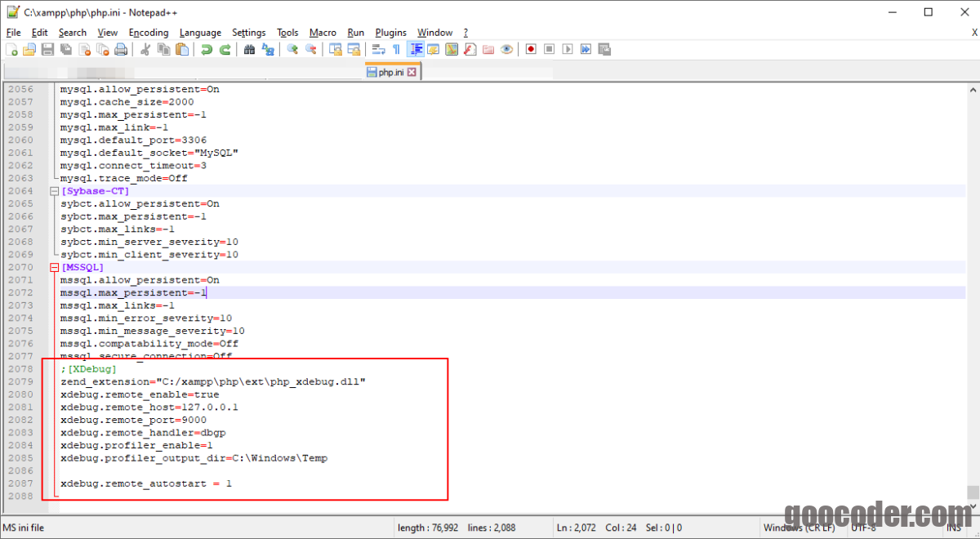Click the Paste toolbar icon
This screenshot has width=980, height=539.
(x=181, y=49)
